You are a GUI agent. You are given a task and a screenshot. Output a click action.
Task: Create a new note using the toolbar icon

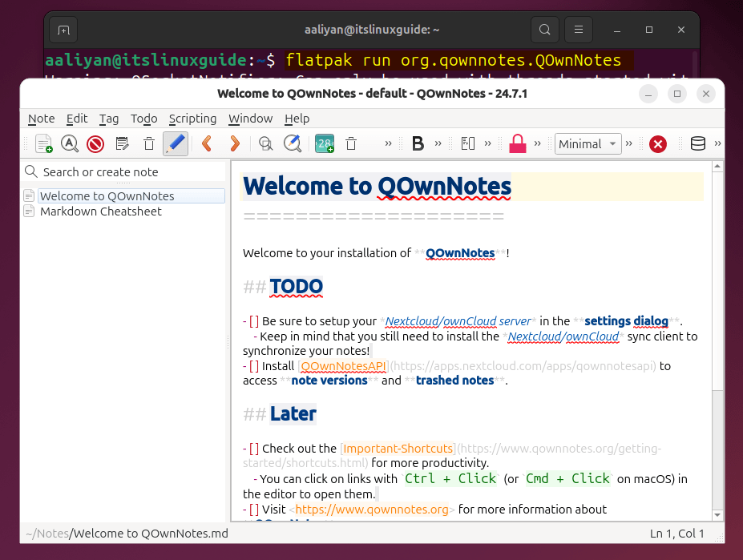click(45, 143)
